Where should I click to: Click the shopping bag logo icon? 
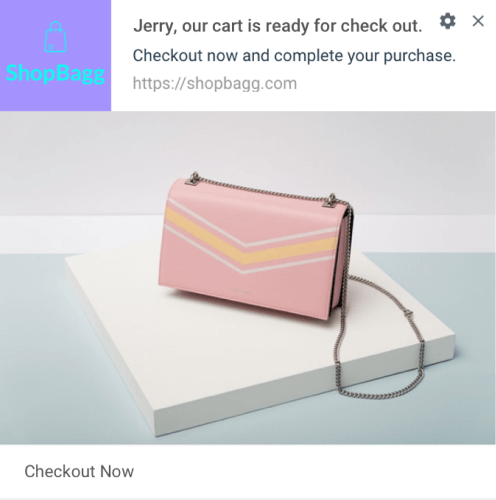[56, 37]
